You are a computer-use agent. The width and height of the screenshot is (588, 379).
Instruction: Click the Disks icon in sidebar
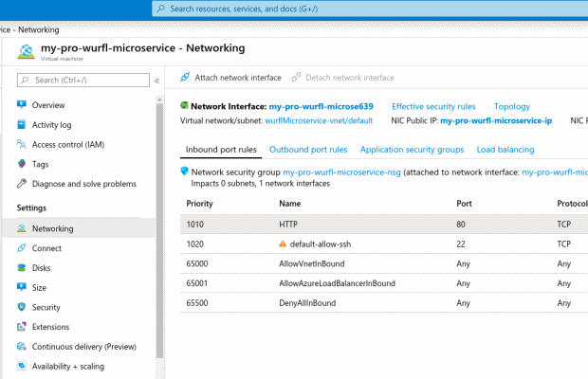pyautogui.click(x=22, y=268)
